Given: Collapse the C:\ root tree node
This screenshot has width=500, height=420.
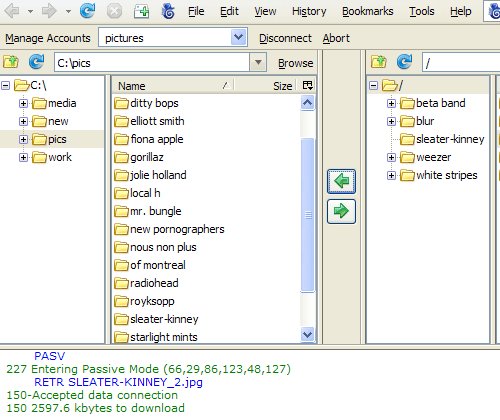Looking at the screenshot, I should 6,86.
